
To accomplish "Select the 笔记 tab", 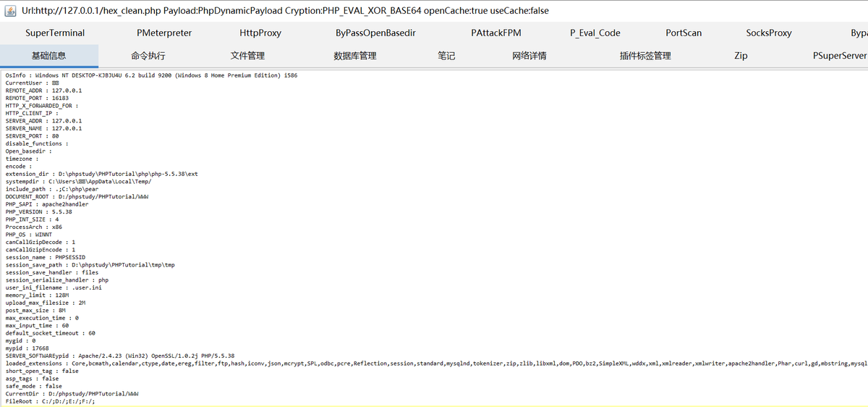I will [x=446, y=56].
